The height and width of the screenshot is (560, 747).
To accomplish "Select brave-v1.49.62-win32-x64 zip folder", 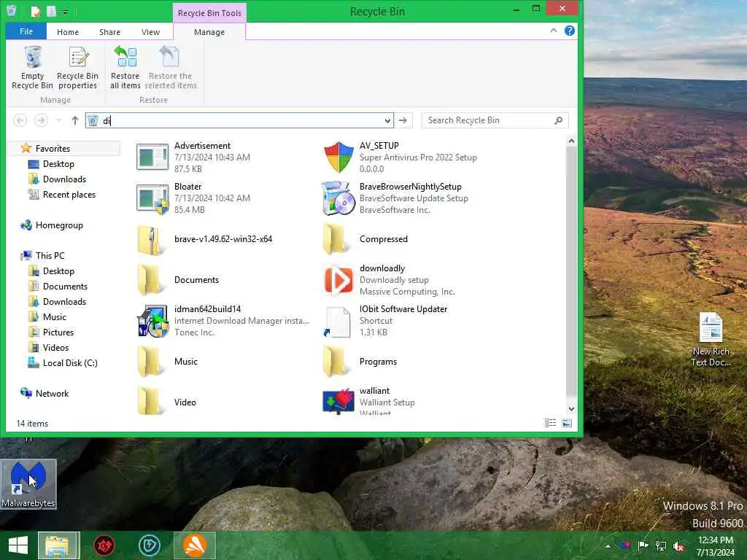I will click(x=152, y=239).
